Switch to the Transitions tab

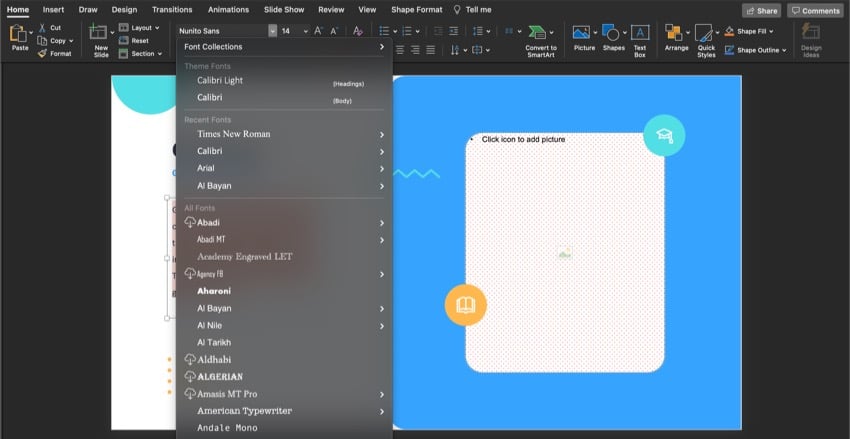(172, 9)
